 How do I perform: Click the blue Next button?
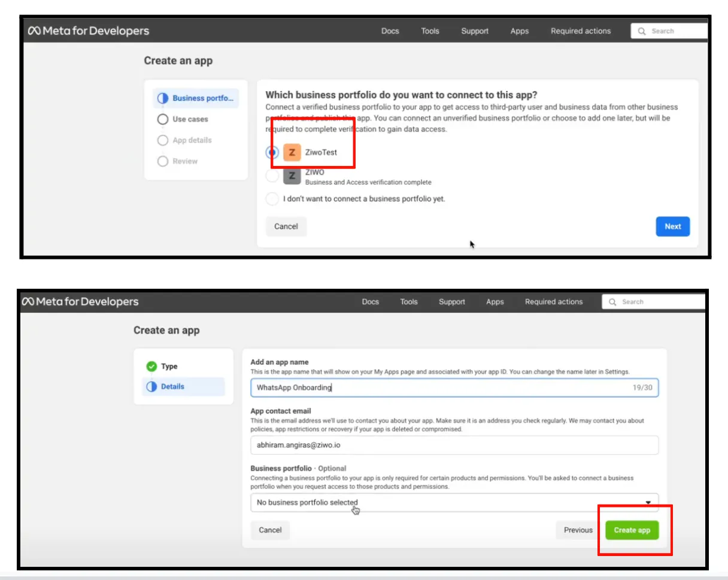[x=673, y=226]
